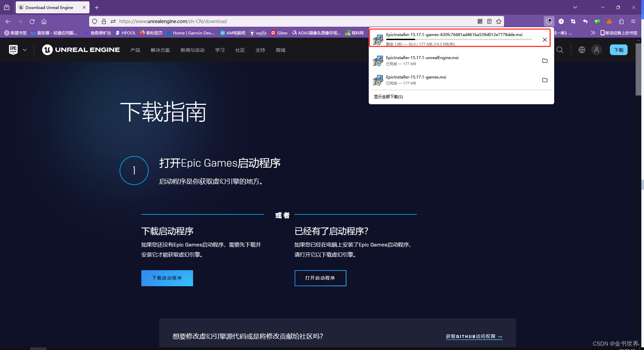Toggle bookmark star for current page
Viewport: 644px width, 350px height.
click(x=498, y=21)
